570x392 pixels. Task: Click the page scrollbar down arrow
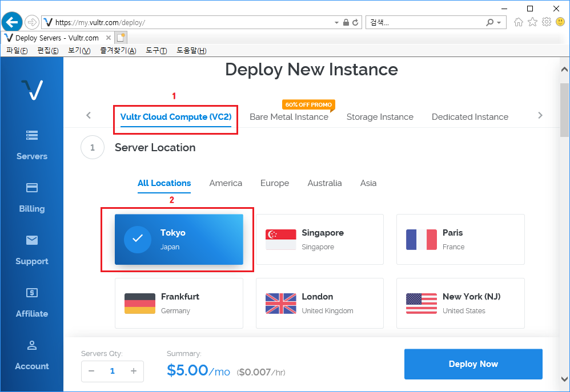coord(564,379)
